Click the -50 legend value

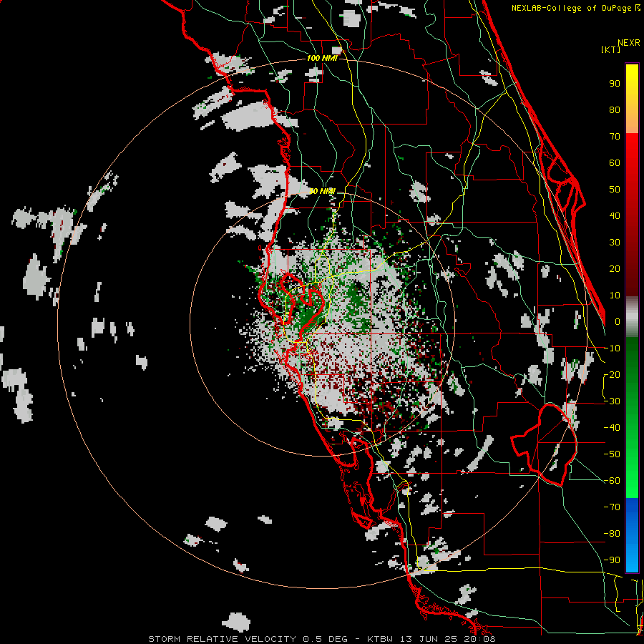(x=612, y=454)
